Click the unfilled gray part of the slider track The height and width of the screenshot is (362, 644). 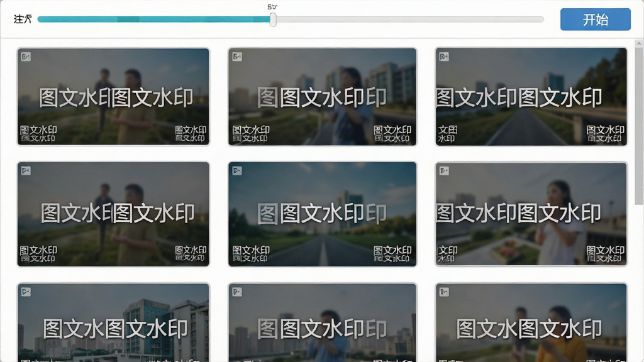click(x=410, y=19)
